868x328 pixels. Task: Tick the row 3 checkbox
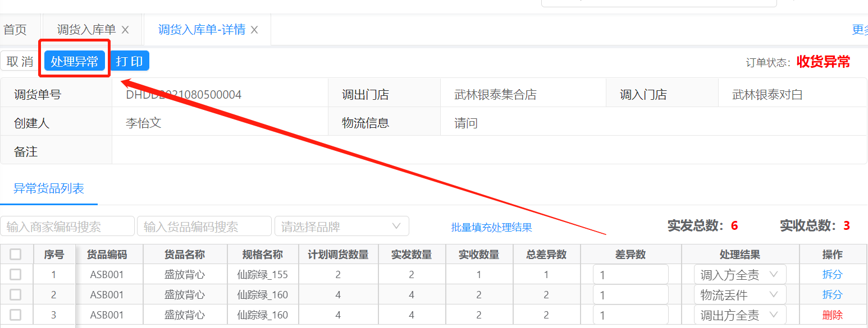pos(16,315)
